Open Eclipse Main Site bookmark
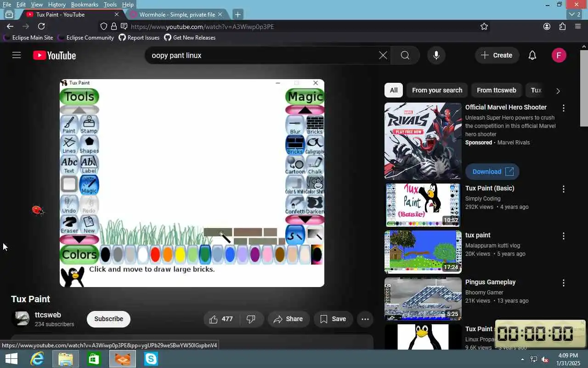The image size is (588, 368). [28, 38]
